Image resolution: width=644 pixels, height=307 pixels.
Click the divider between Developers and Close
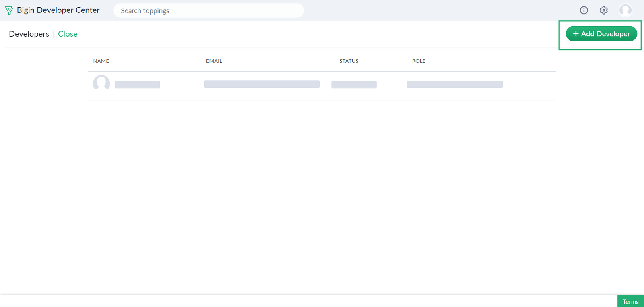click(54, 34)
